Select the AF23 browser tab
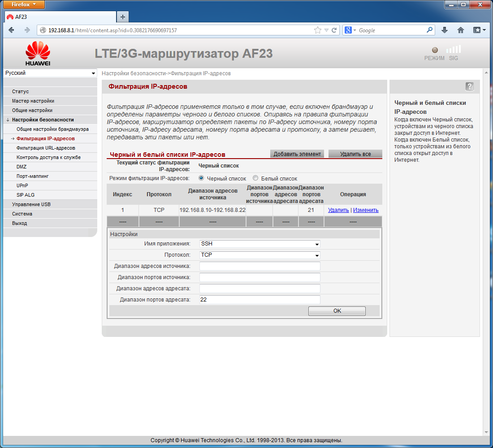 click(61, 17)
